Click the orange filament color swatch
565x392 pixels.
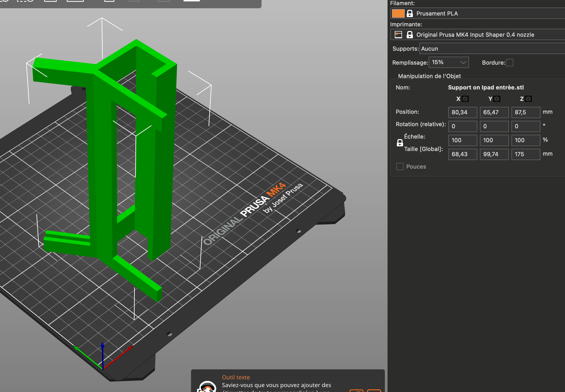(398, 13)
